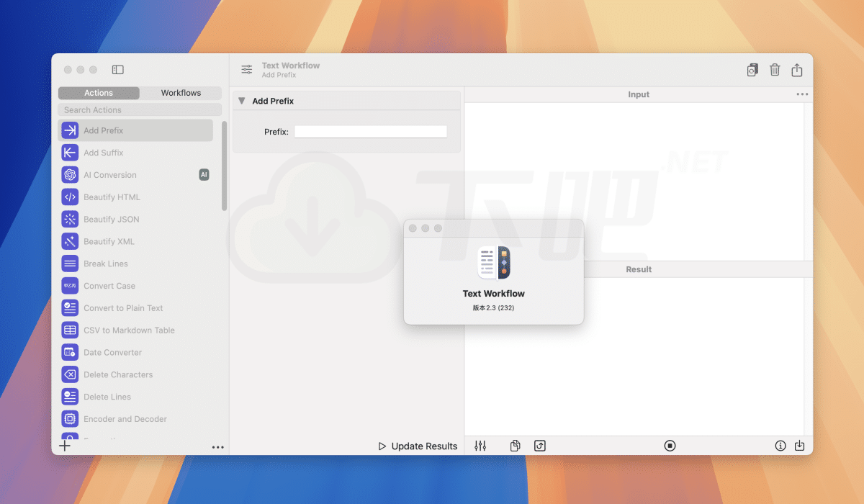Open the sidebar bottom ellipsis menu

click(x=218, y=447)
